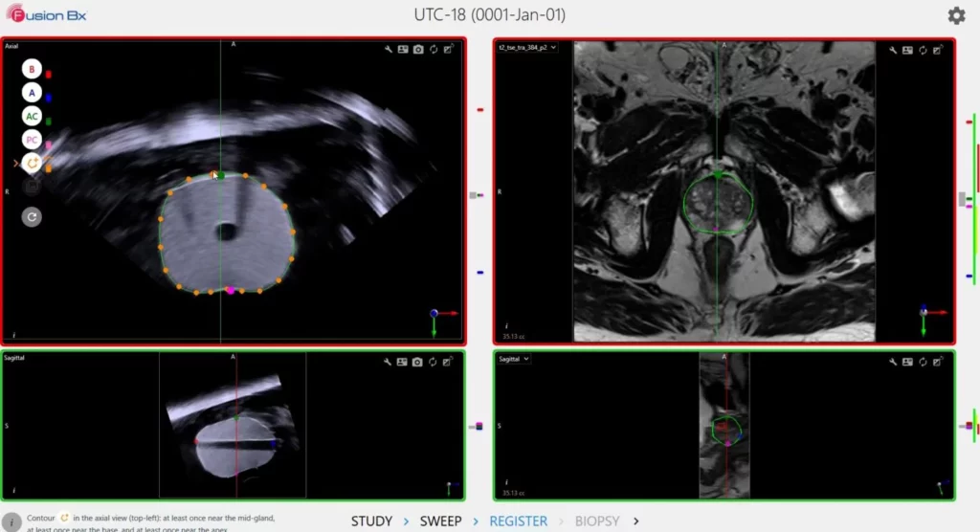Capture snapshot in axial ultrasound view
This screenshot has height=532, width=980.
click(418, 50)
